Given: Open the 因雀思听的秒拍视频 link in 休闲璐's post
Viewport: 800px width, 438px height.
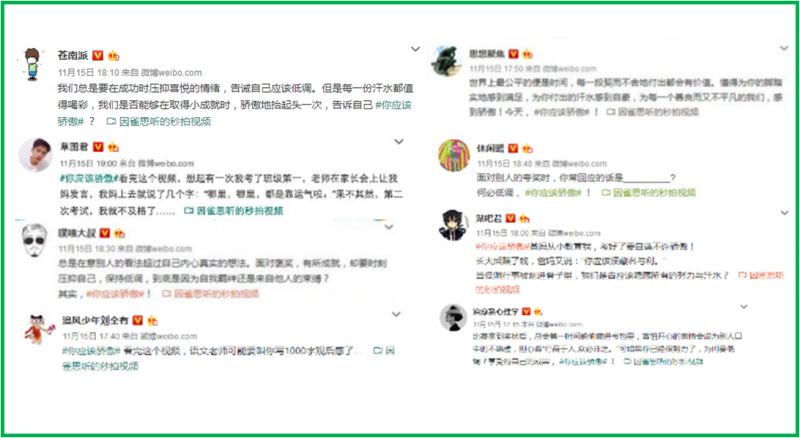Looking at the screenshot, I should (x=655, y=192).
